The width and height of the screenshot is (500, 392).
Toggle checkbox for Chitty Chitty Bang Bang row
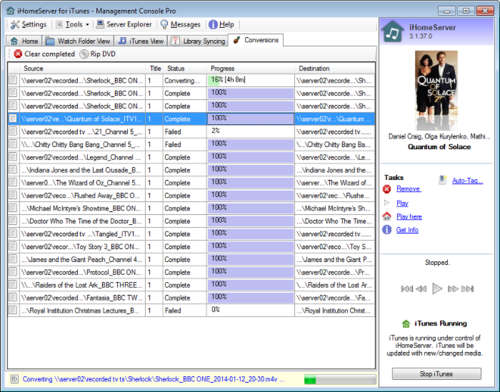[x=13, y=144]
